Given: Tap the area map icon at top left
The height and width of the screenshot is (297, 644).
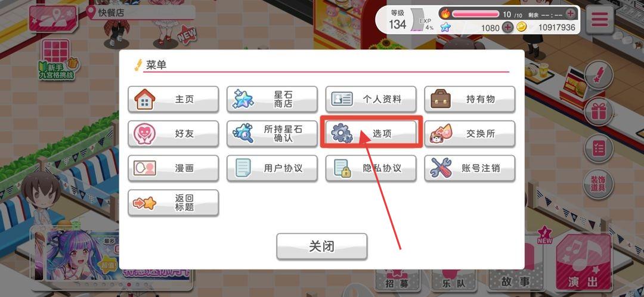Looking at the screenshot, I should (x=52, y=18).
